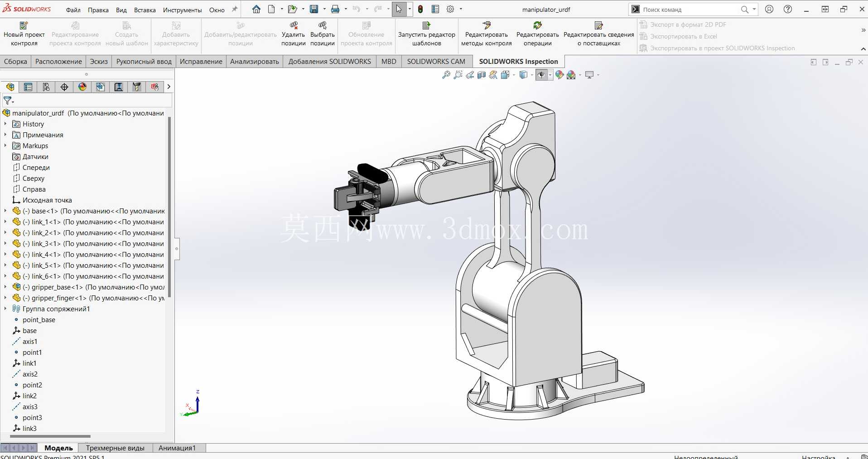Viewport: 868px width, 459px height.
Task: Click Zoom to Fit icon
Action: [446, 75]
